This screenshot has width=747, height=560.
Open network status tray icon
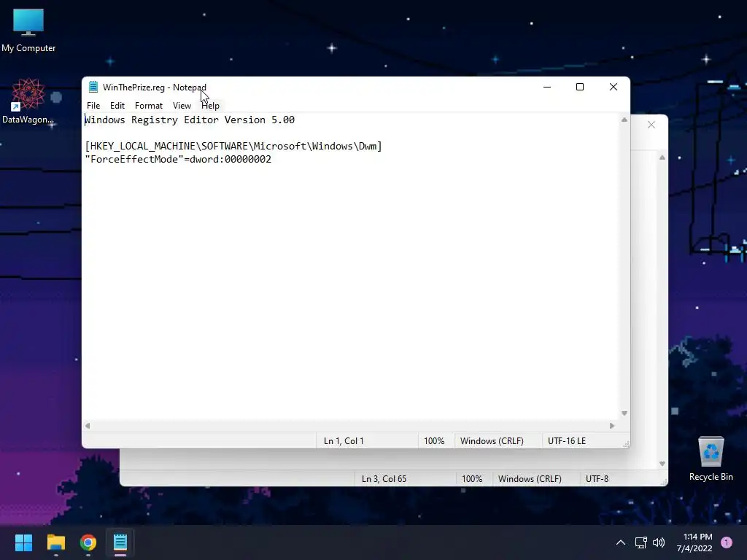(x=640, y=542)
